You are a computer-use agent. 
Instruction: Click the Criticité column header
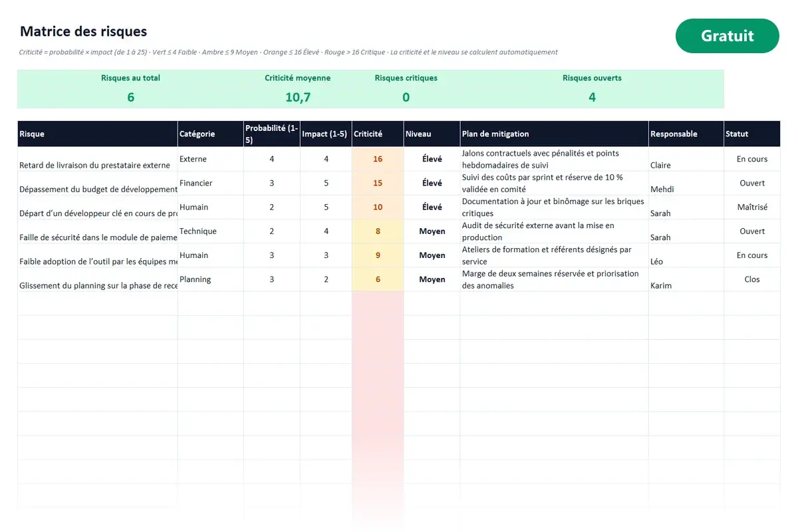click(x=378, y=134)
